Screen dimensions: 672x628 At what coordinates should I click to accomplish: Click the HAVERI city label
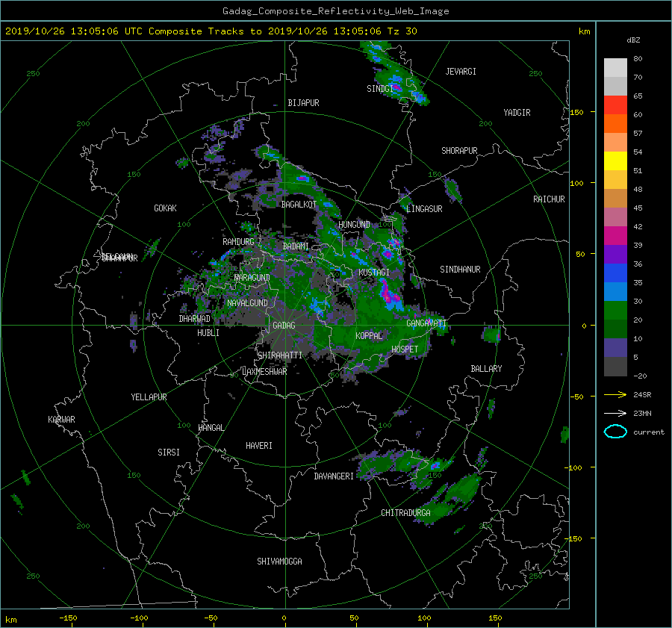click(x=259, y=446)
